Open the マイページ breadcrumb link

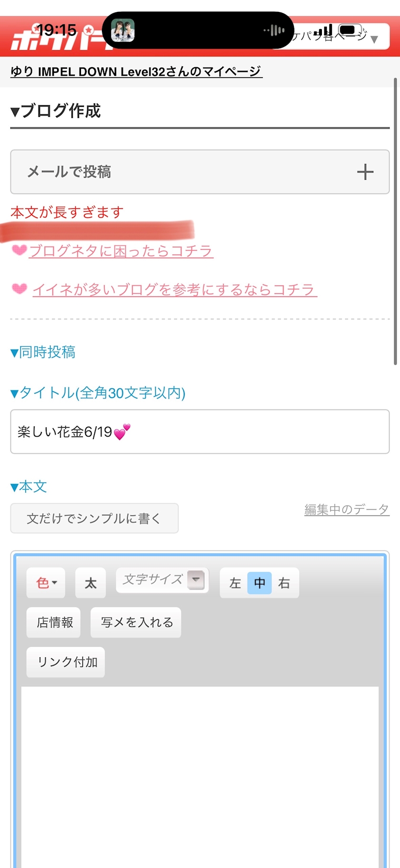(136, 71)
